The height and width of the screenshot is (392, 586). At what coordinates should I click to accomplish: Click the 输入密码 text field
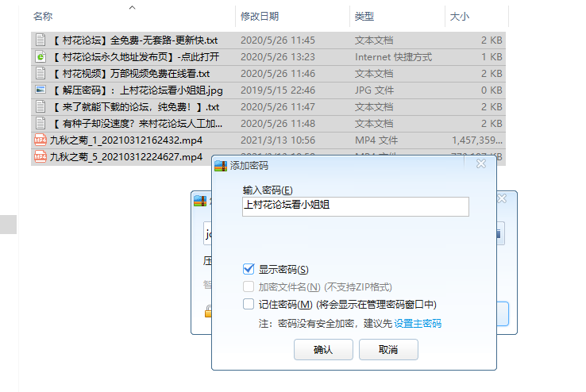point(355,206)
